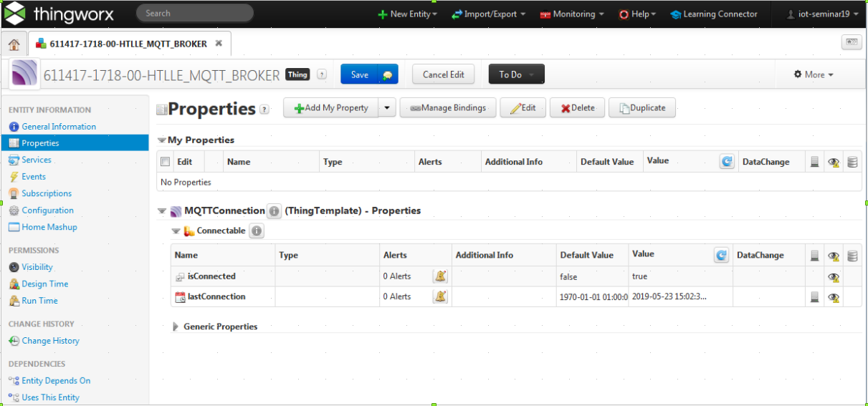Click the info icon next to MQTTConnection
868x406 pixels.
point(274,211)
